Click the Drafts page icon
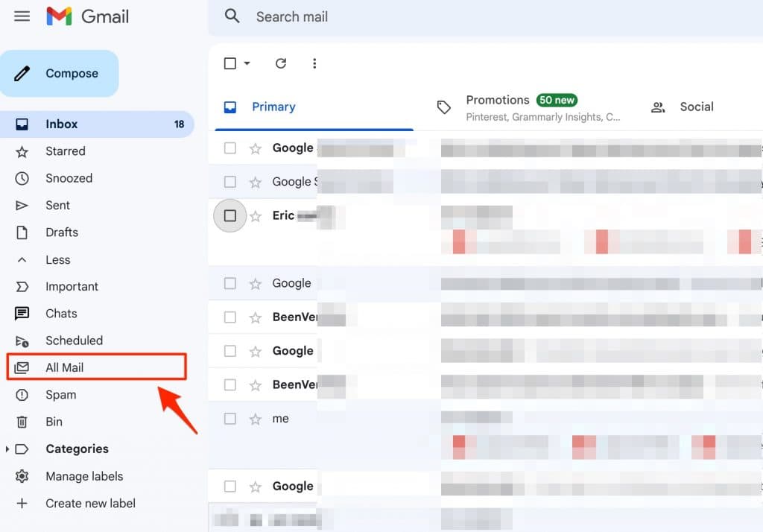The width and height of the screenshot is (763, 532). tap(22, 232)
